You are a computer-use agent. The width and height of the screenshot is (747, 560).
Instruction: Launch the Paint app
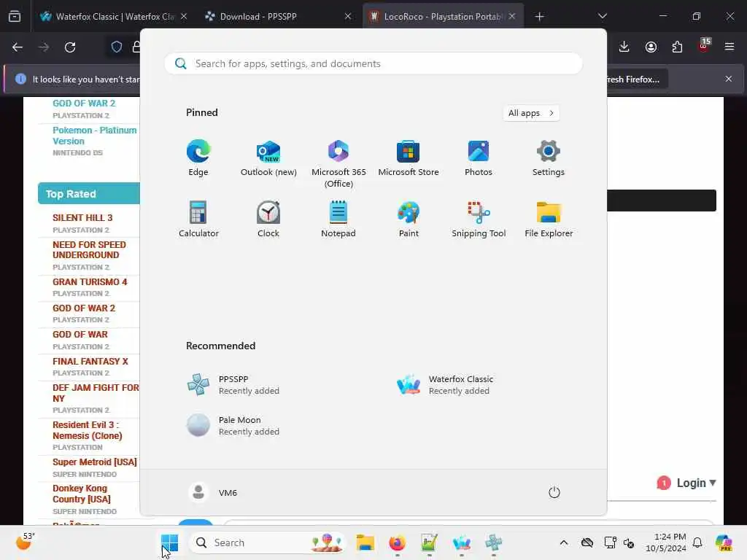[409, 219]
